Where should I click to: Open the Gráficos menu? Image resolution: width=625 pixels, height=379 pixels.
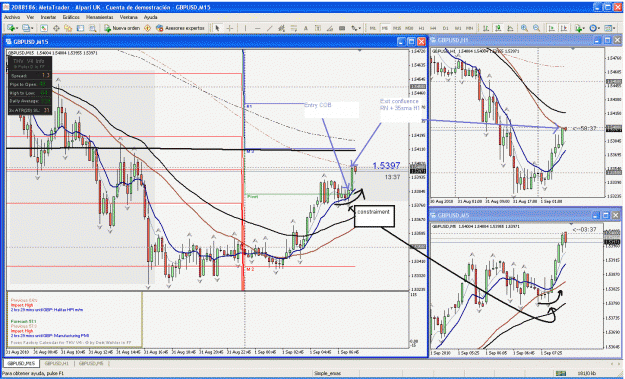point(71,17)
